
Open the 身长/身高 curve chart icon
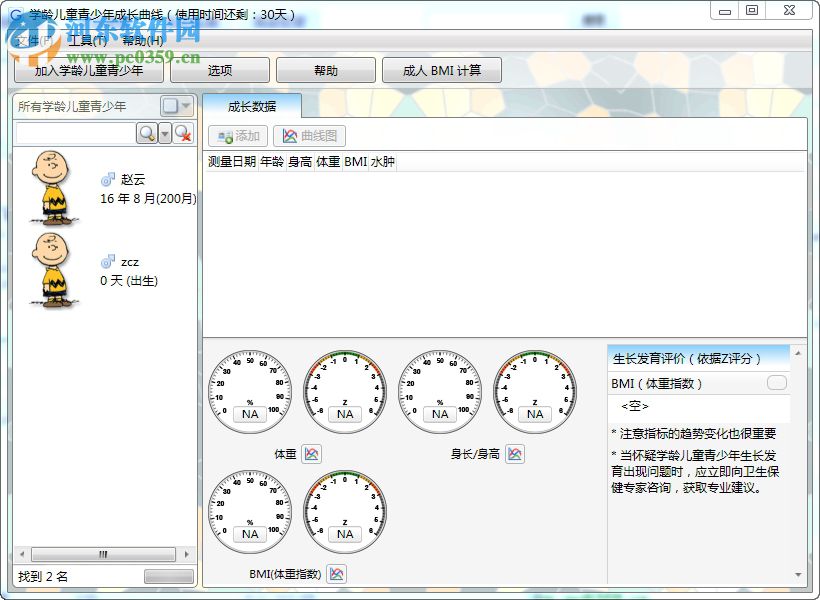point(515,454)
